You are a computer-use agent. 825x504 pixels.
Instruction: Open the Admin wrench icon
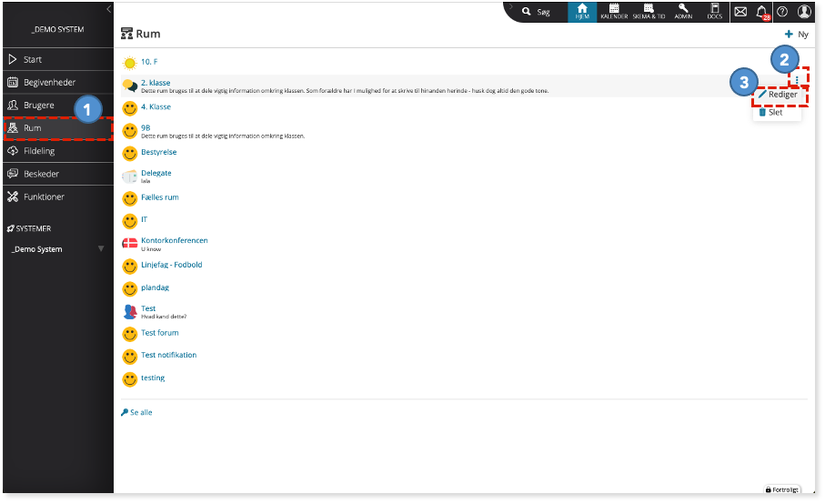(683, 12)
